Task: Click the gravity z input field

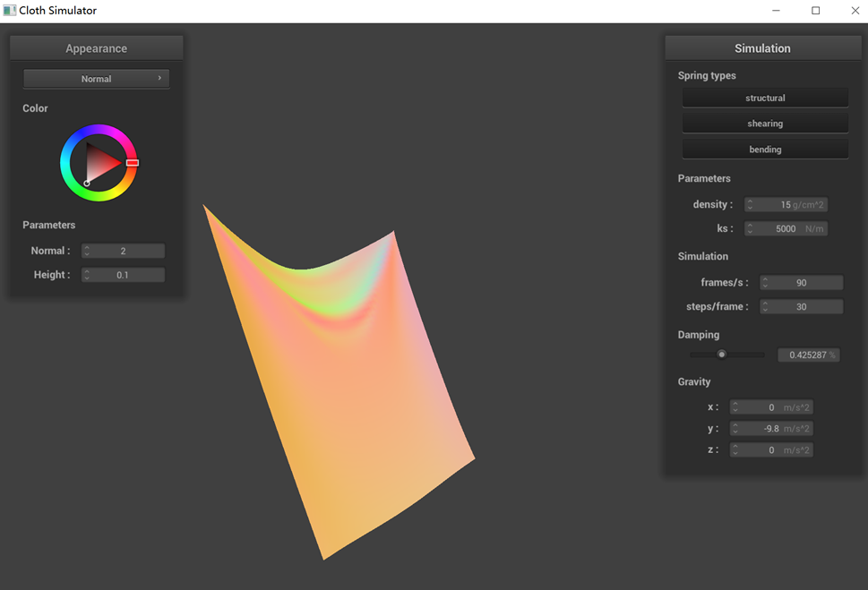Action: click(x=771, y=450)
